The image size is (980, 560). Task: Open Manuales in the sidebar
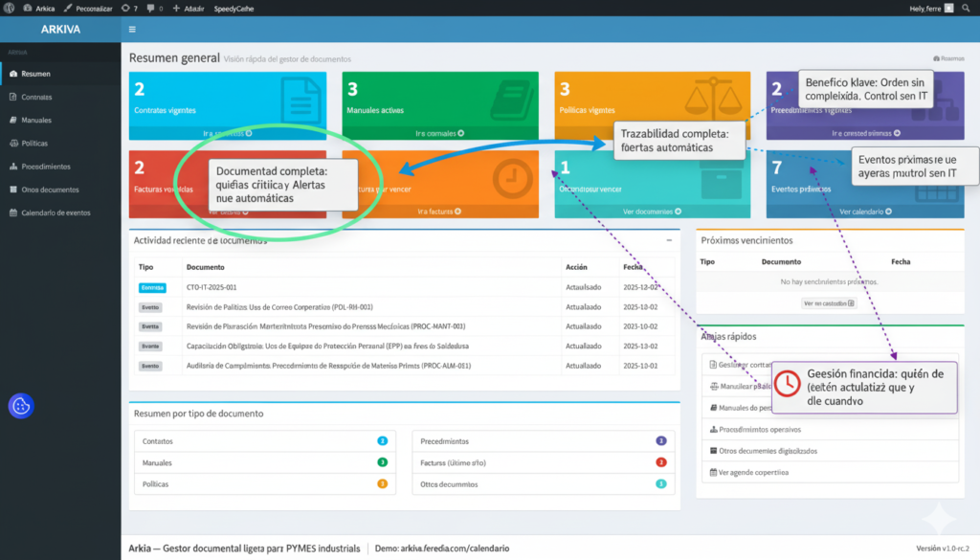click(60, 120)
